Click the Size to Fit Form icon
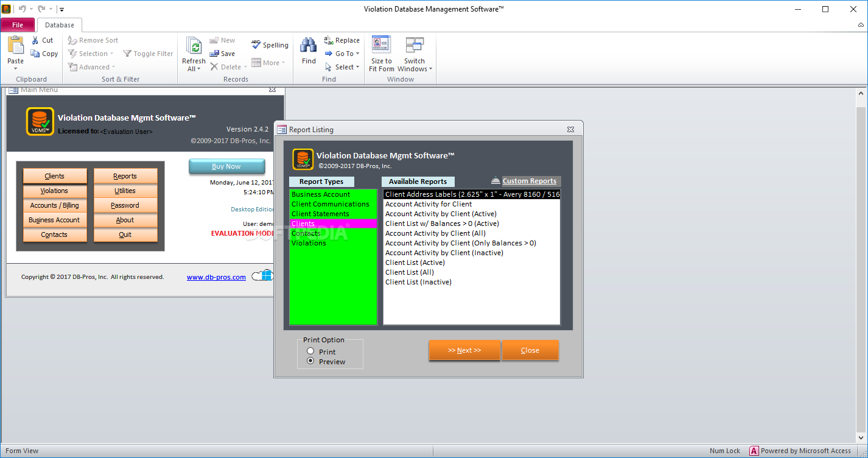 coord(382,46)
